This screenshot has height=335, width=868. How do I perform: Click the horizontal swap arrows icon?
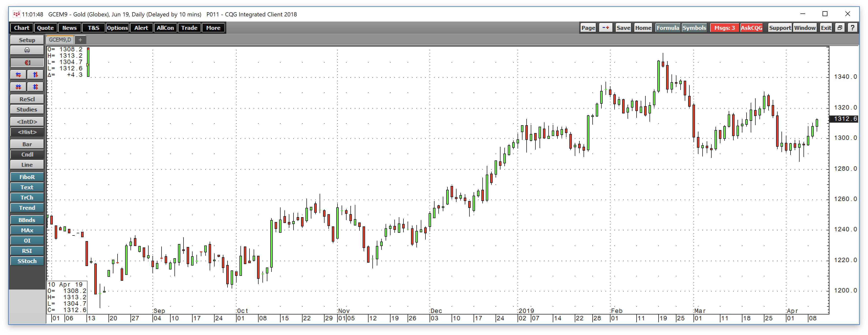(x=18, y=75)
